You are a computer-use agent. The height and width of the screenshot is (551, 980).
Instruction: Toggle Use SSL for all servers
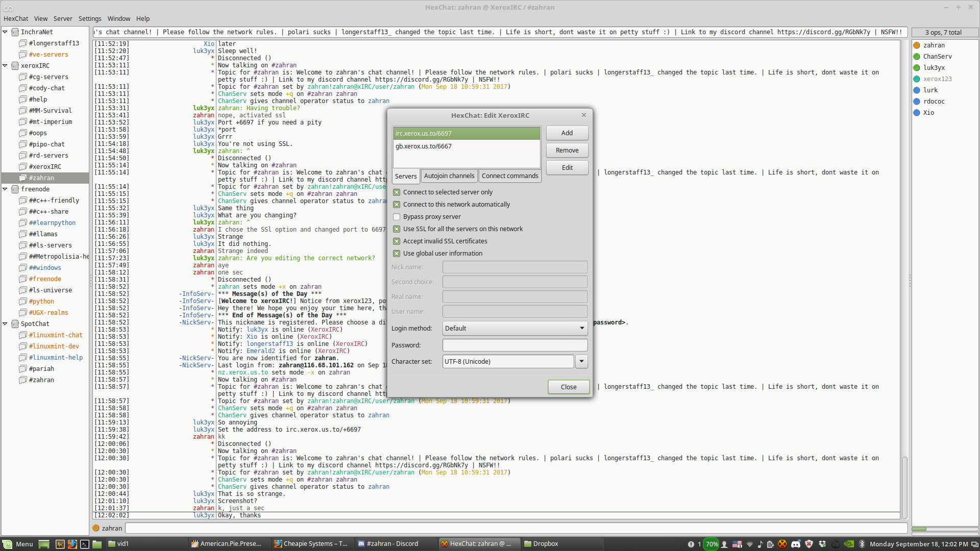(397, 229)
